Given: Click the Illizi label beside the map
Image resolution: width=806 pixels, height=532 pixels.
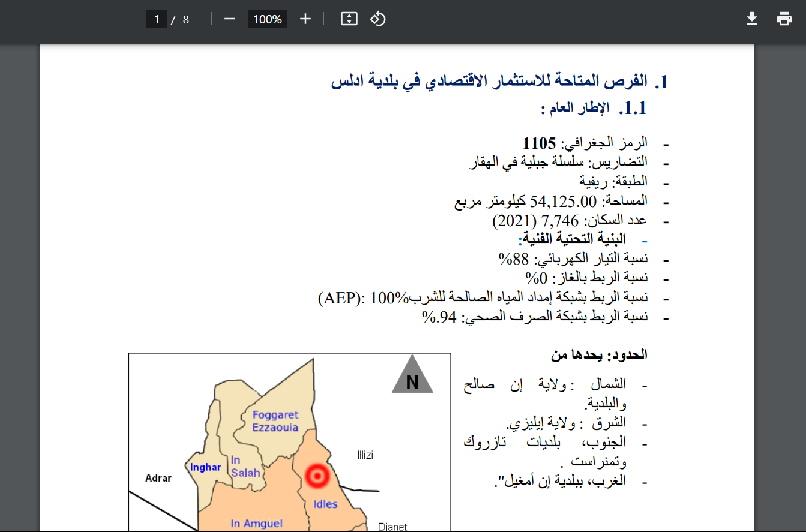Looking at the screenshot, I should 365,455.
